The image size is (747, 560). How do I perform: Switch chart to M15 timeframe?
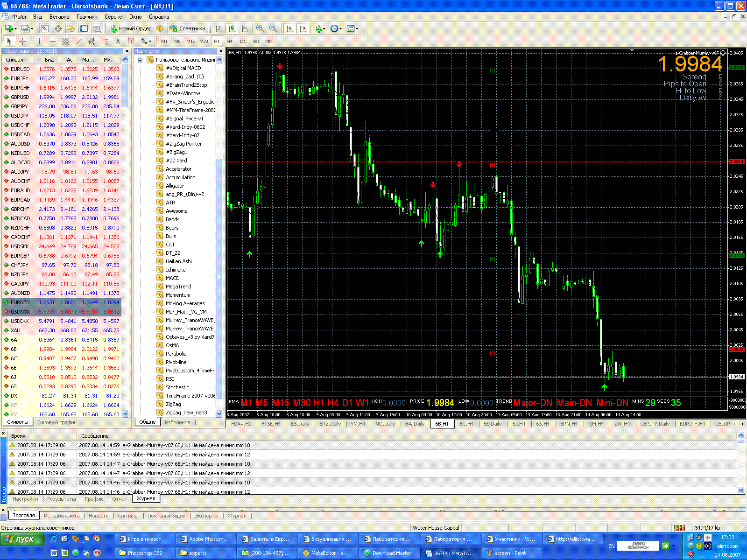pos(190,41)
